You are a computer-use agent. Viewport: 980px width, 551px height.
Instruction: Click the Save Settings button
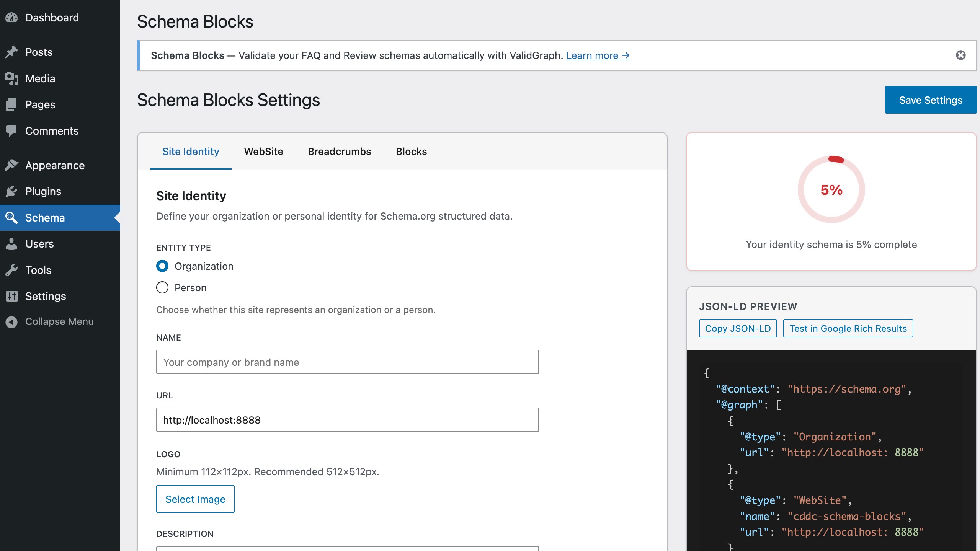click(931, 100)
